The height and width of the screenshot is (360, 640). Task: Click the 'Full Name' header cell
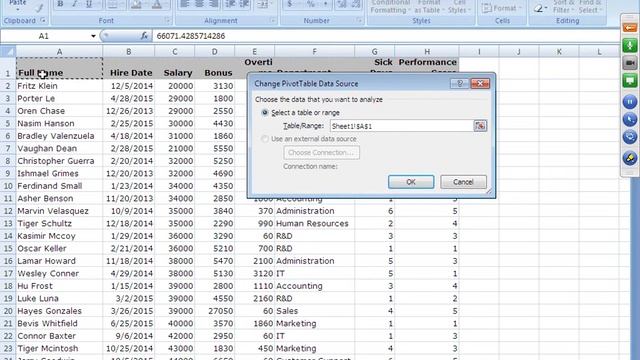coord(59,68)
